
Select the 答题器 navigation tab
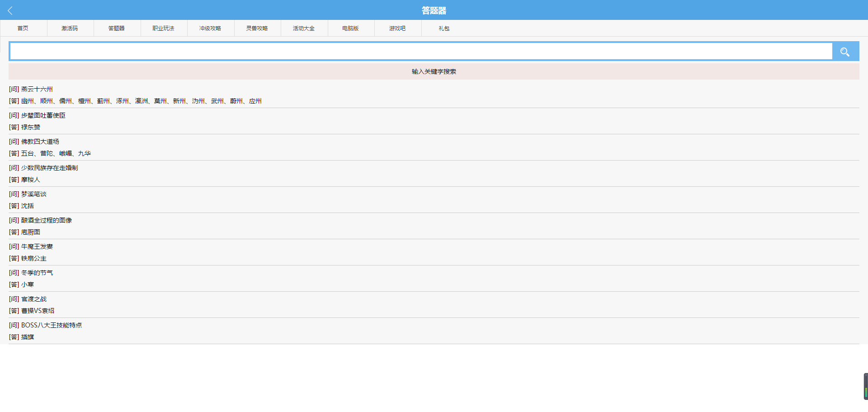coord(117,28)
